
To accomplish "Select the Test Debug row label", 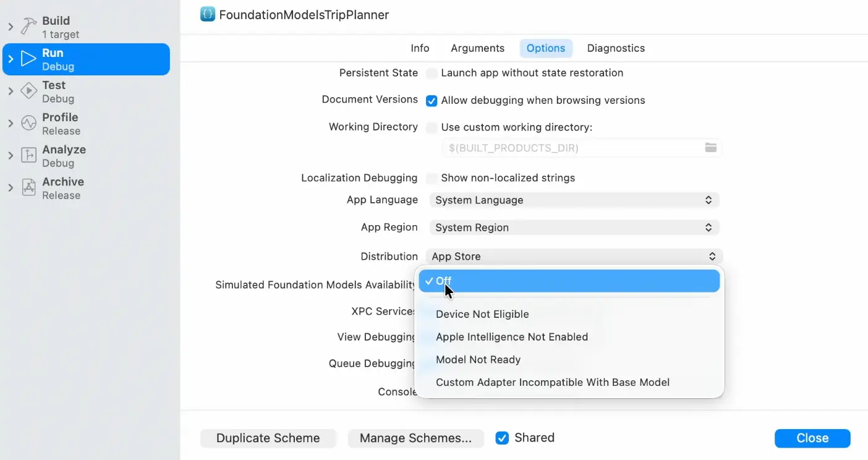I will (58, 92).
